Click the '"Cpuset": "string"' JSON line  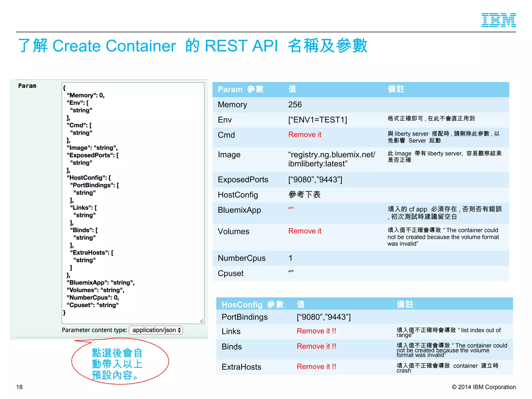pyautogui.click(x=93, y=305)
